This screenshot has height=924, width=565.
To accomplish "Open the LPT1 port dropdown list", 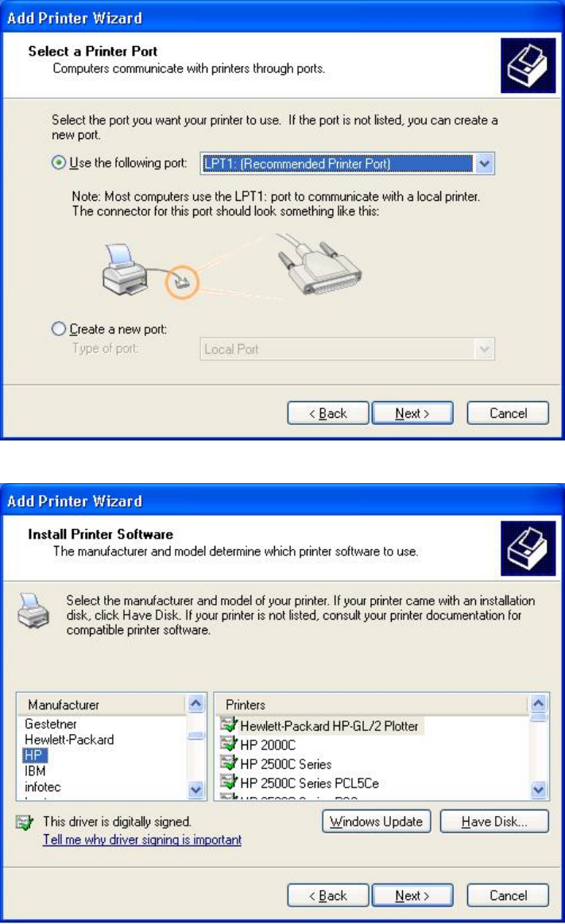I will (484, 163).
